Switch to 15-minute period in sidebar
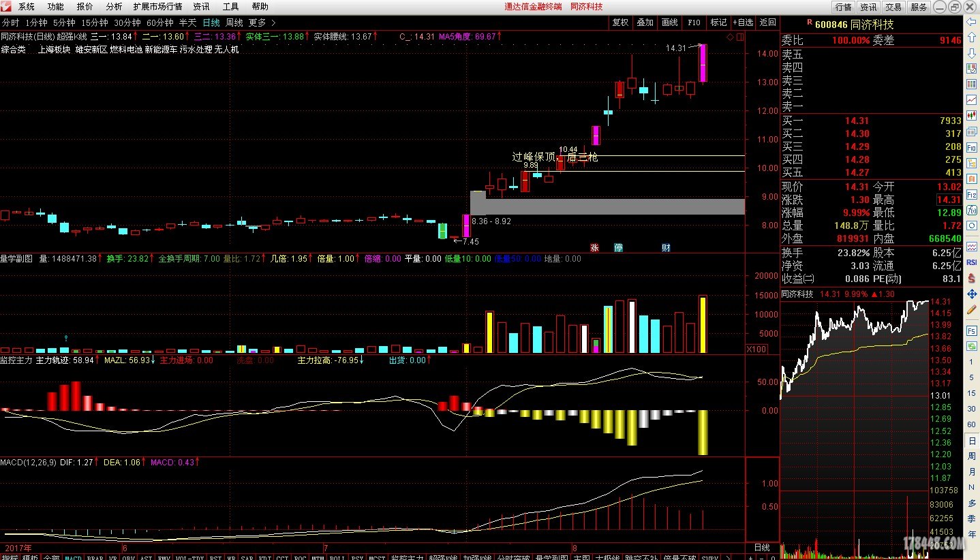The width and height of the screenshot is (980, 560). [x=972, y=393]
